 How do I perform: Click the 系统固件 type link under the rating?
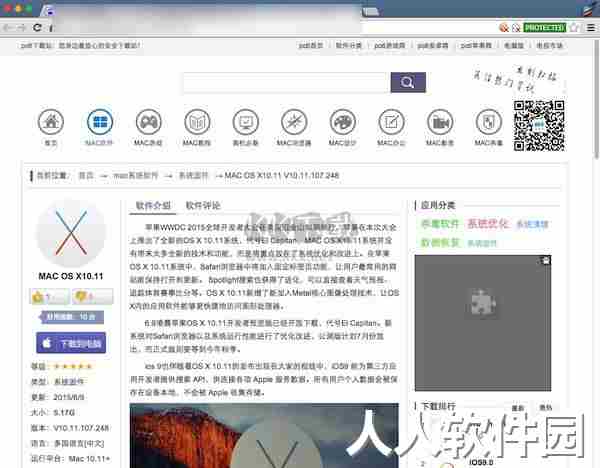click(68, 382)
